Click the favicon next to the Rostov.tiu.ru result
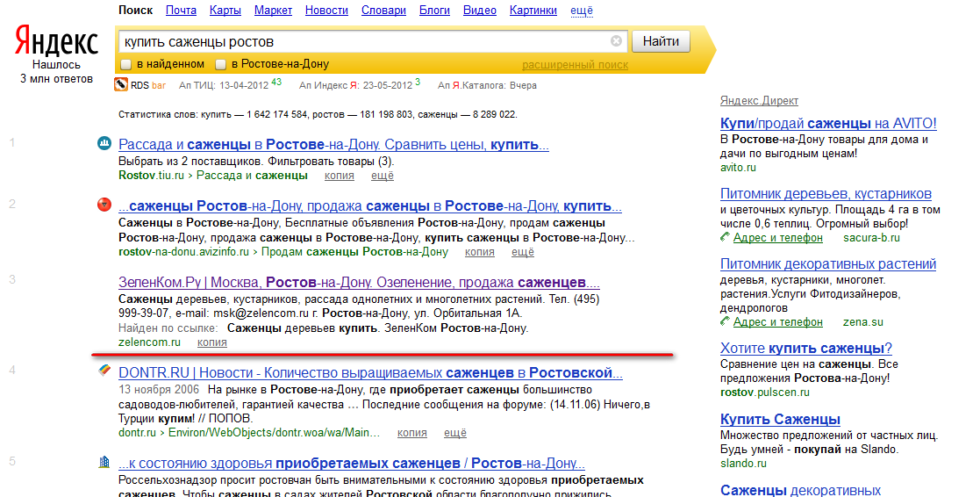Viewport: 980px width, 497px height. click(x=104, y=143)
